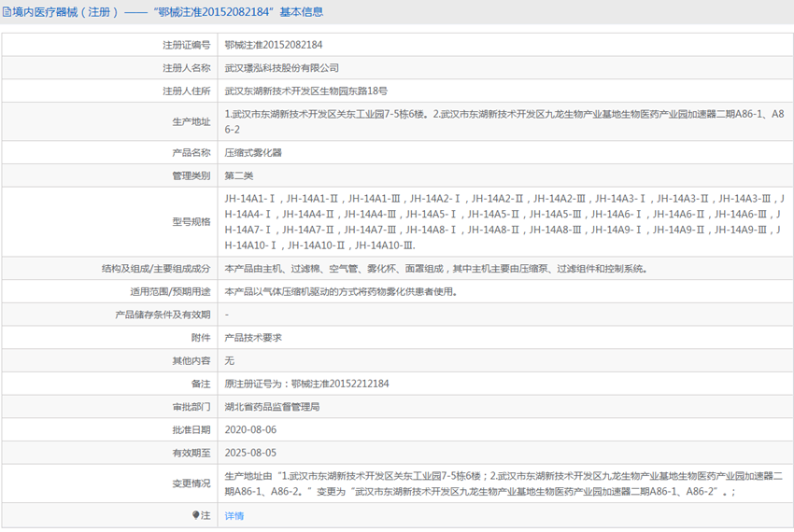Image resolution: width=794 pixels, height=532 pixels.
Task: Click the 生产地址 row label
Action: (191, 121)
